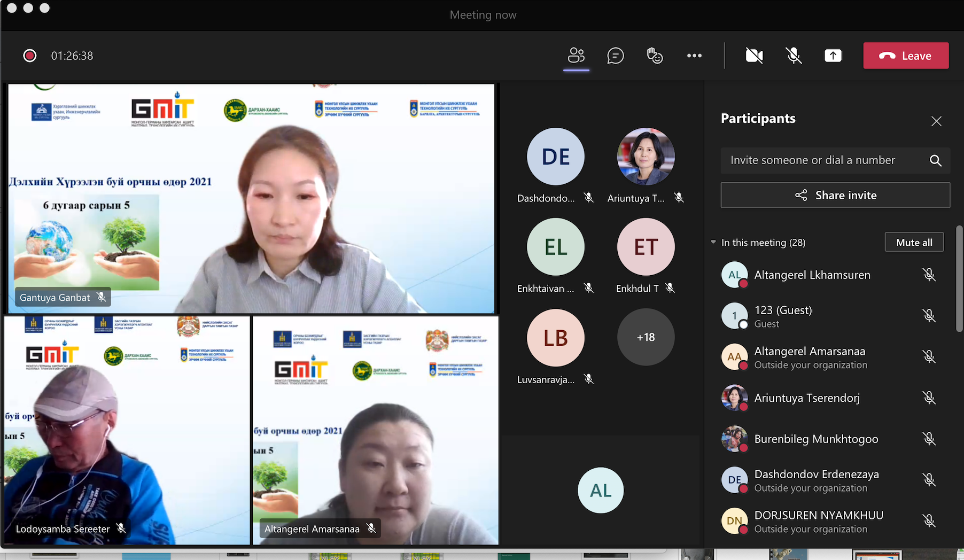Open the participants panel icon
The image size is (964, 560).
click(x=576, y=55)
